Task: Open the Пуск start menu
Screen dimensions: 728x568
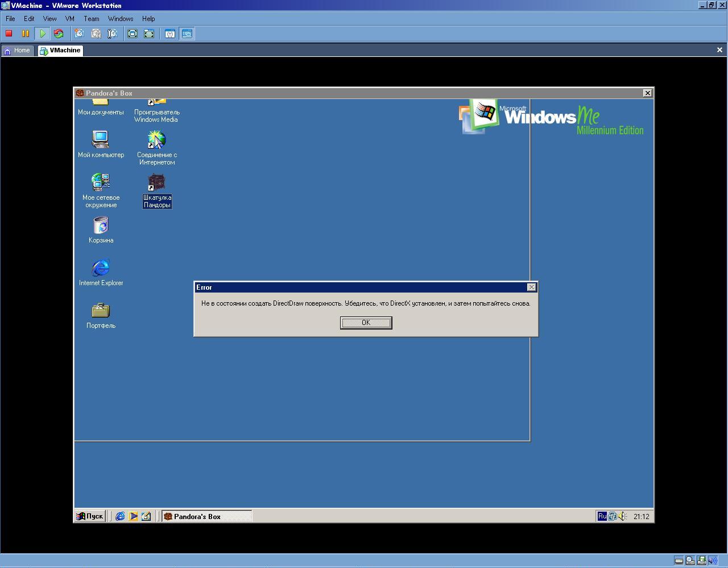Action: pos(90,516)
